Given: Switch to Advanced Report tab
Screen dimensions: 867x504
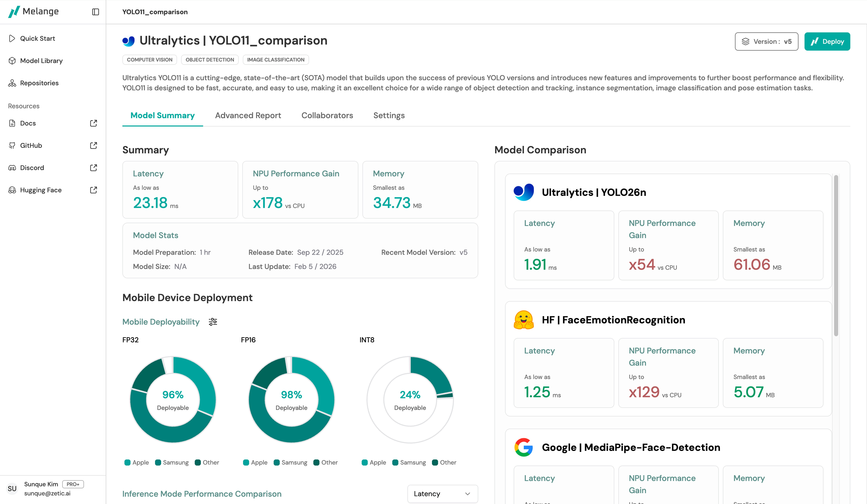Looking at the screenshot, I should coord(248,115).
